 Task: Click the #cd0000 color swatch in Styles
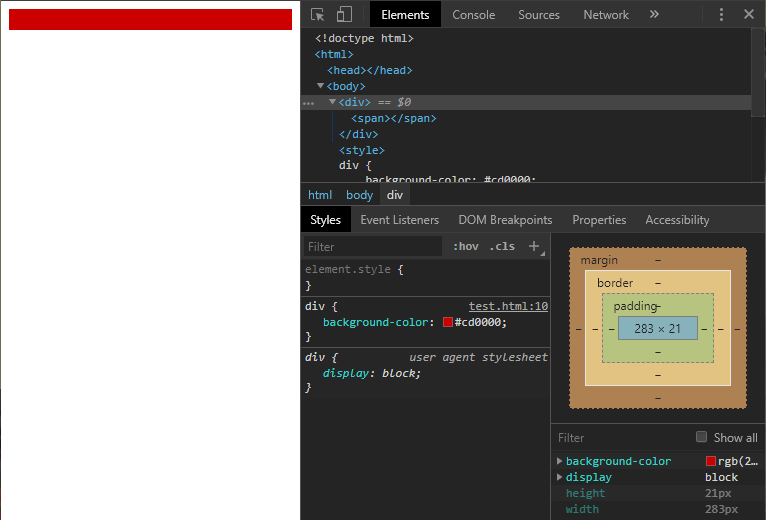pyautogui.click(x=448, y=322)
